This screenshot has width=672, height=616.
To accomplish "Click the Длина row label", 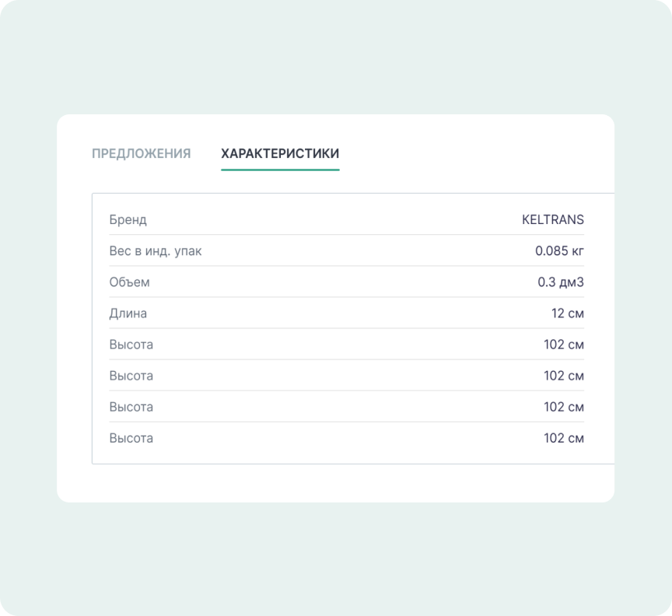I will [128, 313].
